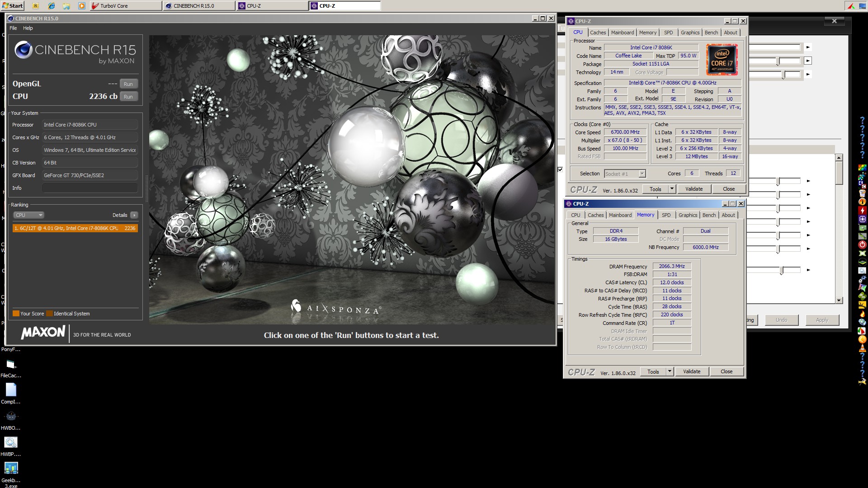Viewport: 868px width, 488px height.
Task: Select the PonyF... desktop icon
Action: coord(11,349)
